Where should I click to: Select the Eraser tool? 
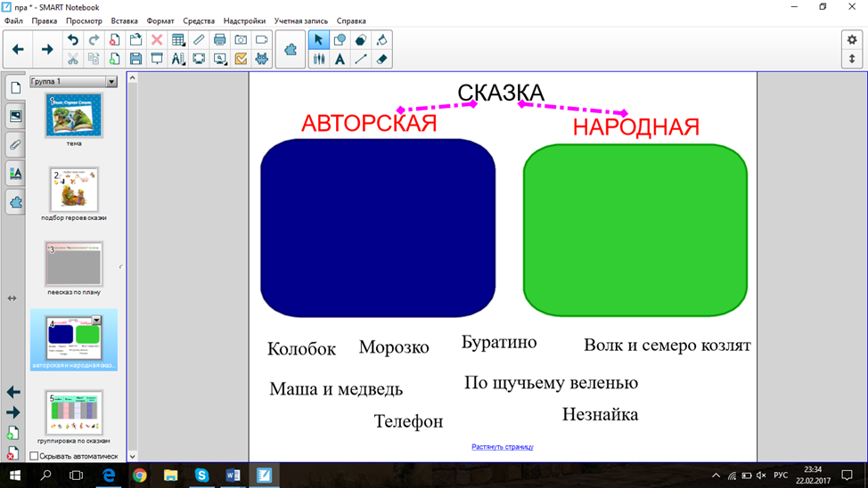point(382,59)
